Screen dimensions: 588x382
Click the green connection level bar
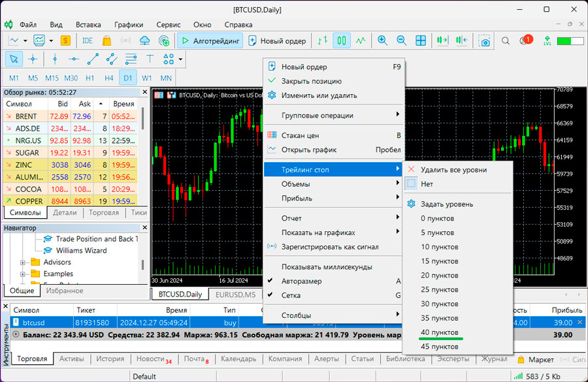(570, 40)
